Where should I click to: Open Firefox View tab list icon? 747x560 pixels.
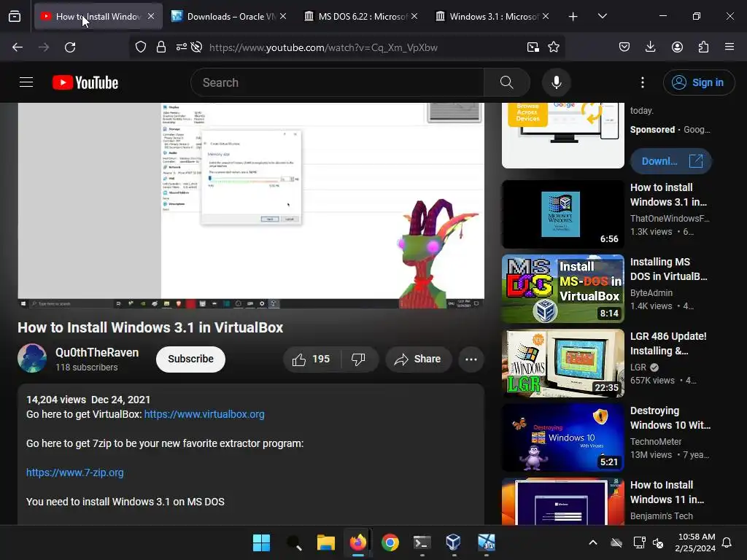click(x=15, y=17)
